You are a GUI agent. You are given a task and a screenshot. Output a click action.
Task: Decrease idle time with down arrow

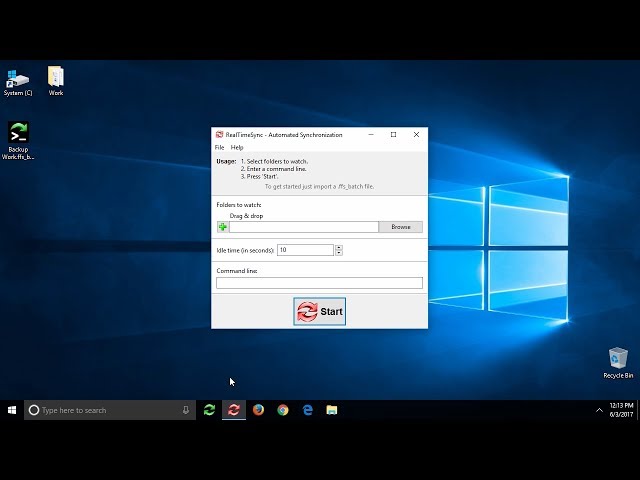tap(339, 253)
